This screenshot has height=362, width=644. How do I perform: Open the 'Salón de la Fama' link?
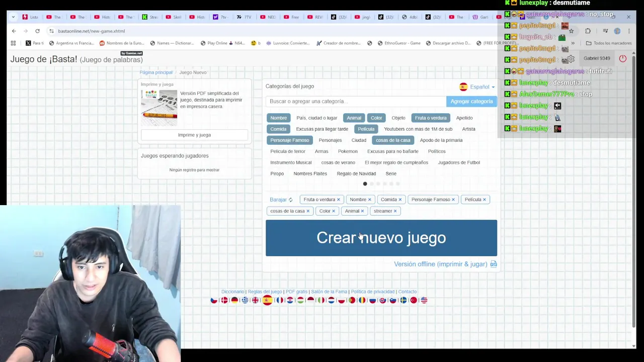pyautogui.click(x=329, y=292)
